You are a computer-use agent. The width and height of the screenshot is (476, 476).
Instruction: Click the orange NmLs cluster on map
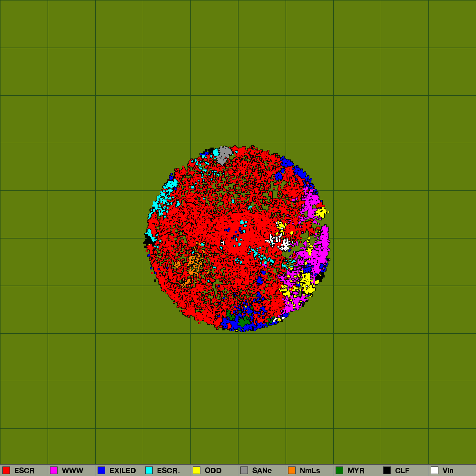(194, 264)
